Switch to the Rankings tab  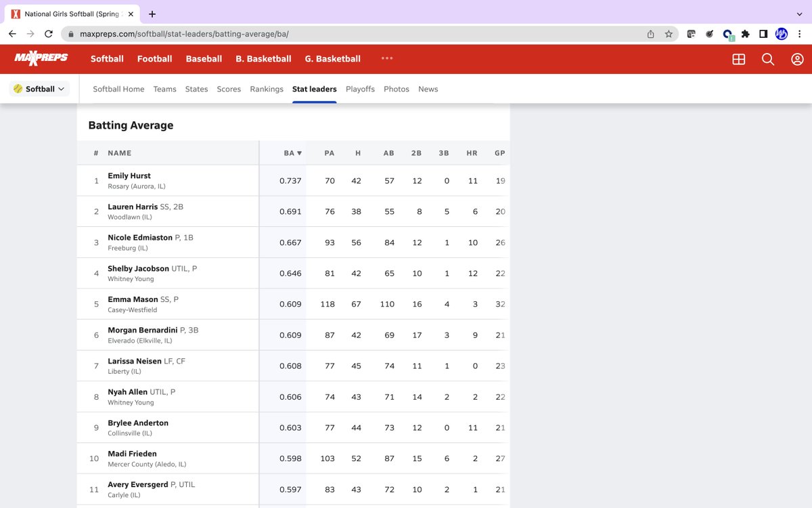tap(267, 89)
